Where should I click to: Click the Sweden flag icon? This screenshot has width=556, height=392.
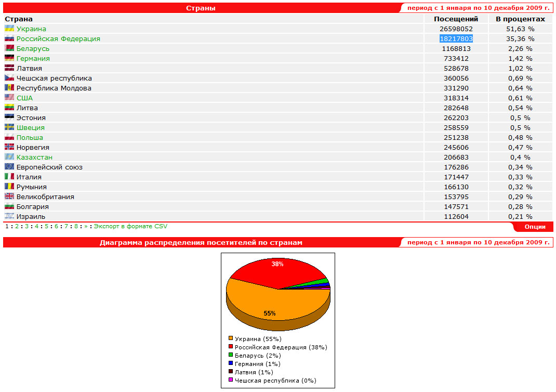click(9, 127)
